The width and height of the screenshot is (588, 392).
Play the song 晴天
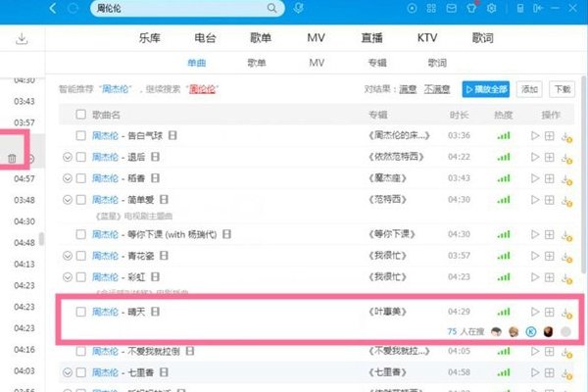click(535, 312)
